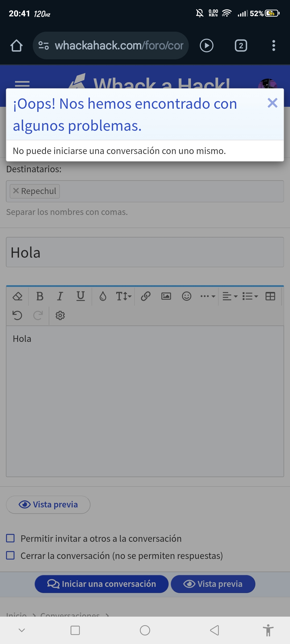Dismiss the error alert with the X
This screenshot has height=644, width=290.
[x=272, y=103]
